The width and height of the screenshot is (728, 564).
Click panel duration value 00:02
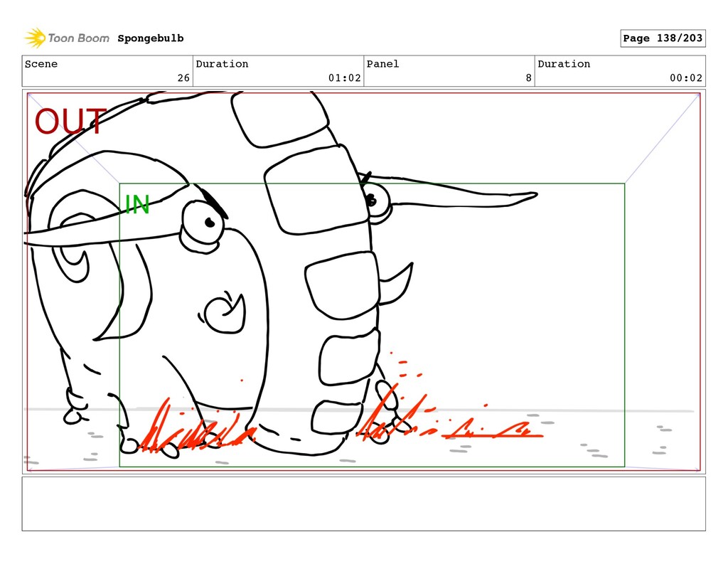[686, 78]
